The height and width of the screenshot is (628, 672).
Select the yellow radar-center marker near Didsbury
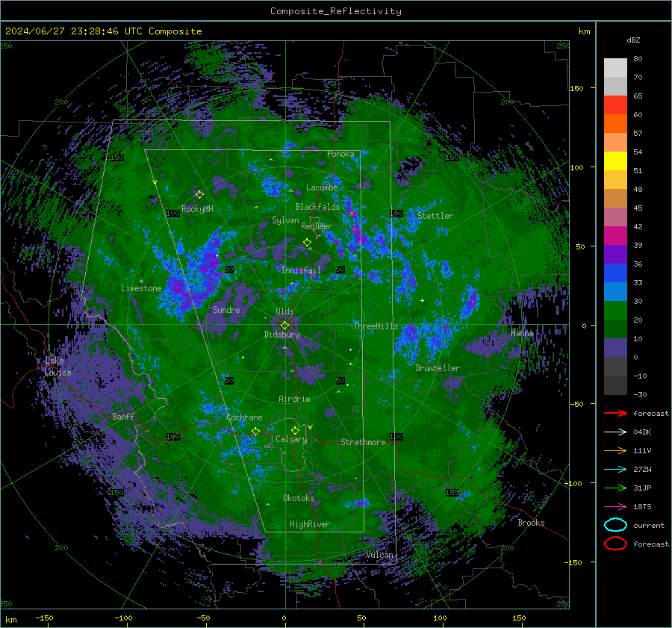[x=284, y=326]
